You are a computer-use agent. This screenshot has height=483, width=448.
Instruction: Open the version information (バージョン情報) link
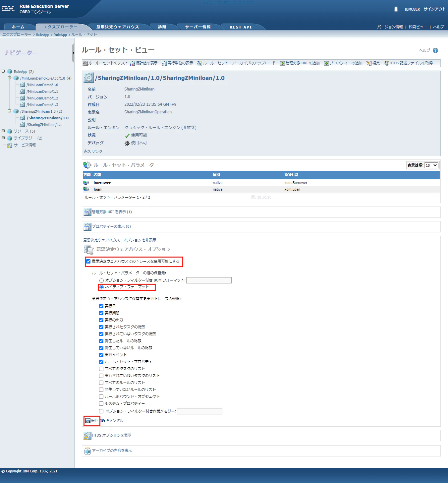(390, 27)
